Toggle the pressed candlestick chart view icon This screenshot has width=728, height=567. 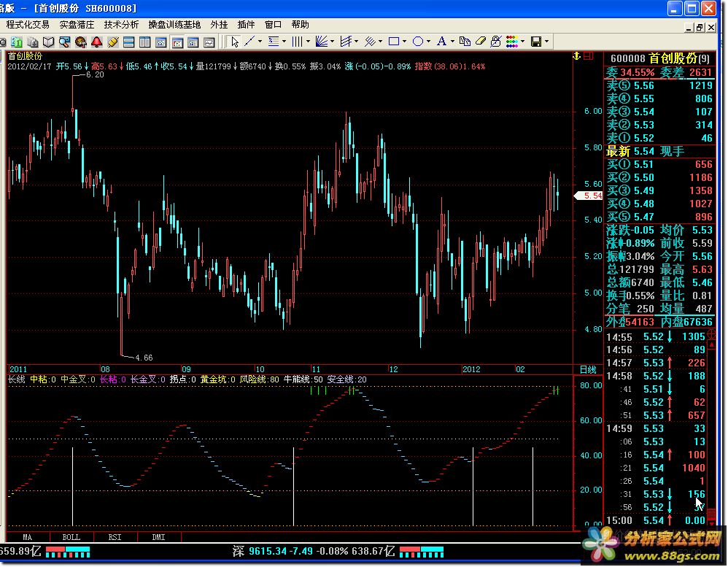point(177,42)
